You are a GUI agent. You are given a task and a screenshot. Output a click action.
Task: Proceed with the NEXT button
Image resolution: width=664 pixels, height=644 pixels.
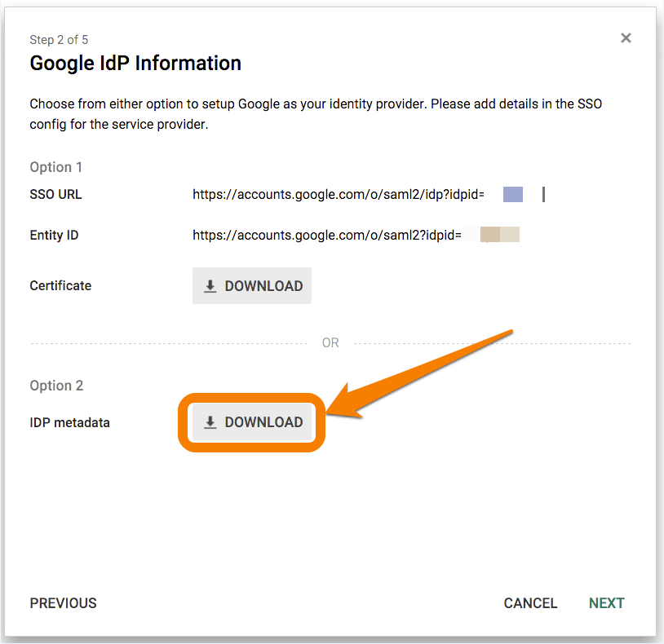pyautogui.click(x=606, y=603)
